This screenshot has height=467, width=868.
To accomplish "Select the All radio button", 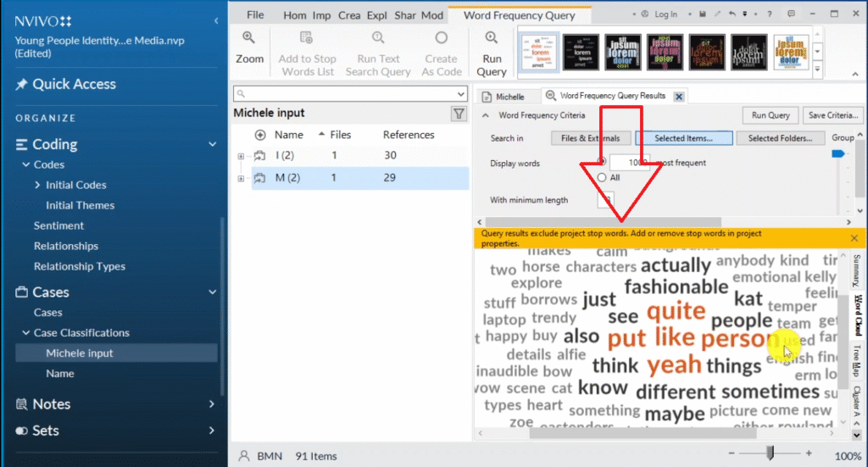I will coord(602,178).
